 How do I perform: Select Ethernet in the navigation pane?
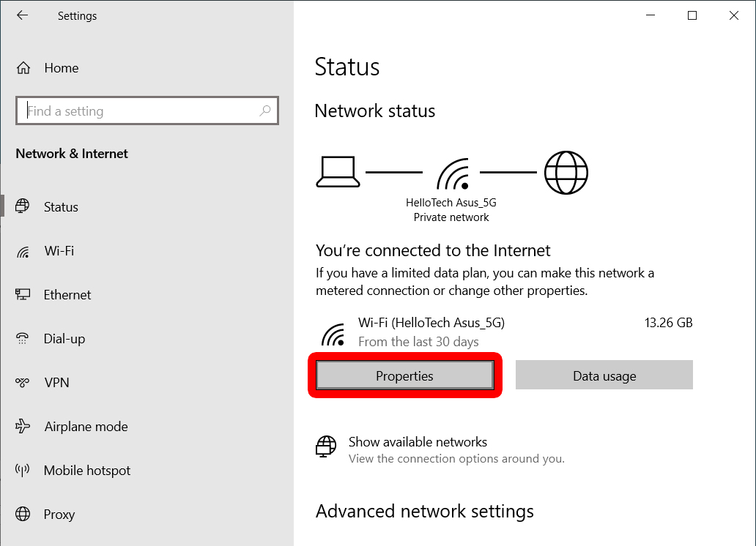[67, 294]
